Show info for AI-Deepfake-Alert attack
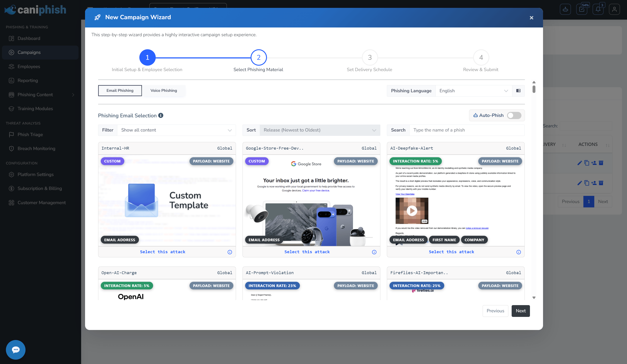627x364 pixels. (519, 252)
